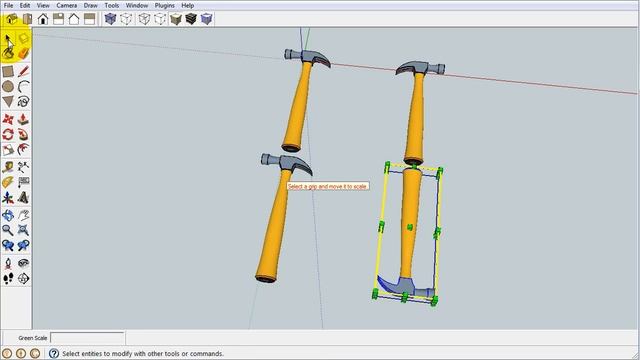Click the second circular status bar icon
Viewport: 640px width, 360px height.
tap(21, 353)
